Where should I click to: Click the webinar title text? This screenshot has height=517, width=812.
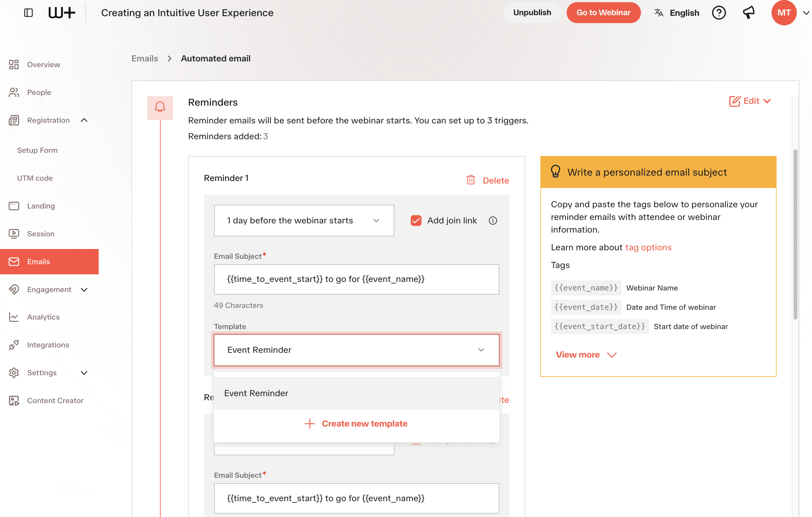[187, 13]
